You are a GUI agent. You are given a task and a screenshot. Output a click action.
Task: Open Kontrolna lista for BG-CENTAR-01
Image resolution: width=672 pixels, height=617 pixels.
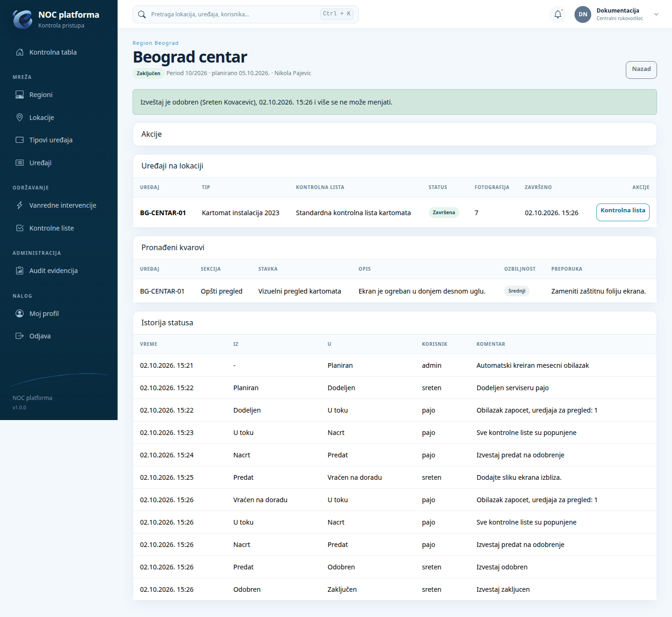pyautogui.click(x=623, y=212)
